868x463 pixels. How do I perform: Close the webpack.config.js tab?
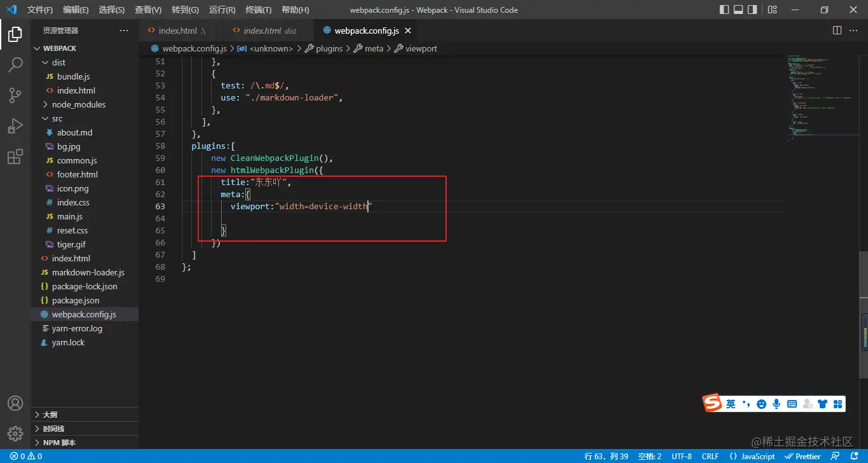tap(408, 31)
